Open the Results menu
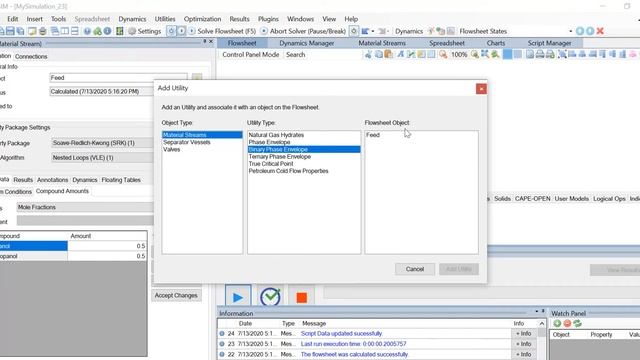 (x=240, y=19)
